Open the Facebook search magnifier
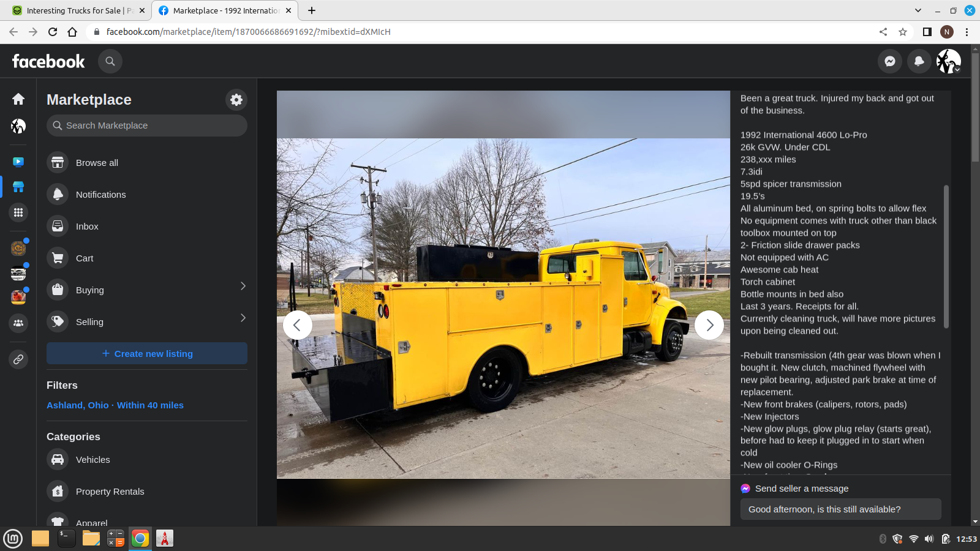Image resolution: width=980 pixels, height=551 pixels. [110, 61]
